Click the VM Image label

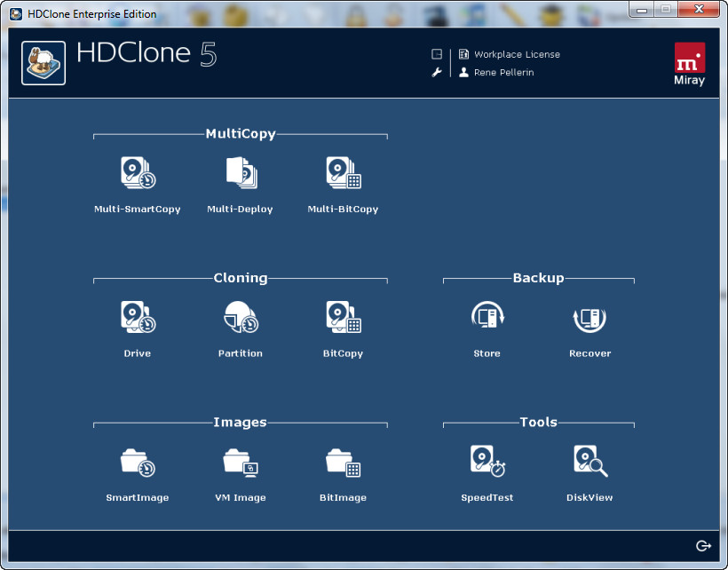point(241,497)
